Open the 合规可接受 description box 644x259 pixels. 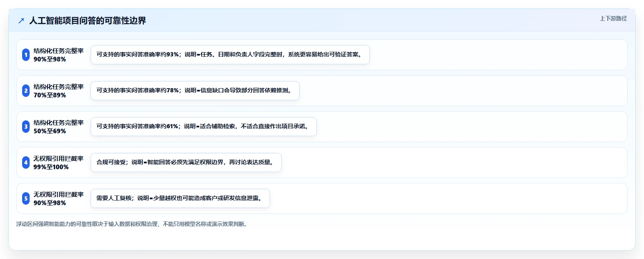click(x=186, y=163)
